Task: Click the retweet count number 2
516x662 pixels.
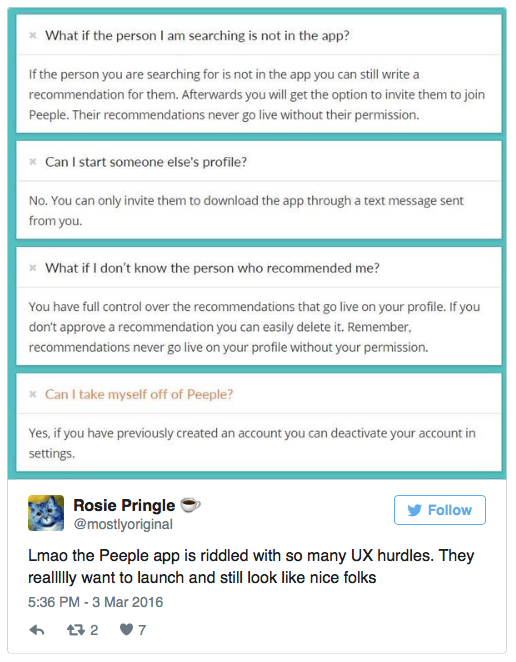Action: coord(94,630)
